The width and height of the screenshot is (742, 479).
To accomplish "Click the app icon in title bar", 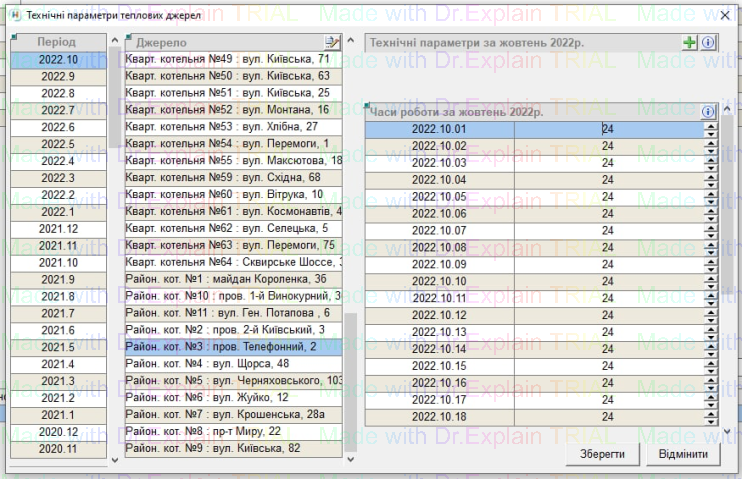I will click(x=13, y=16).
